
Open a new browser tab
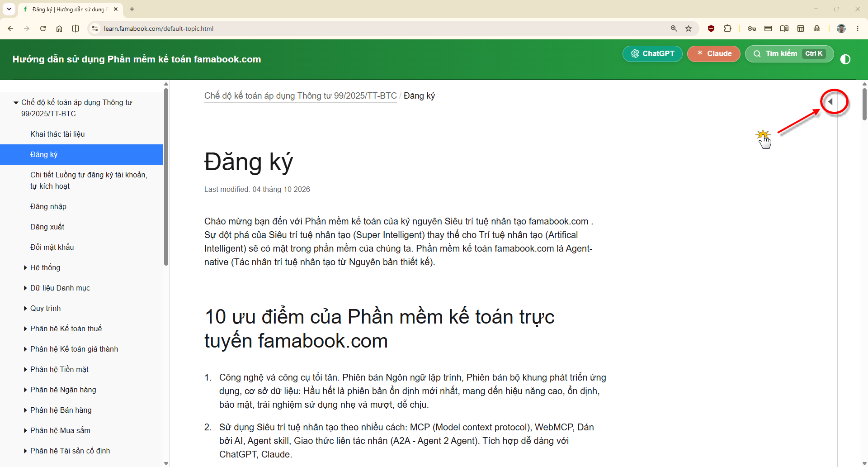pyautogui.click(x=132, y=9)
